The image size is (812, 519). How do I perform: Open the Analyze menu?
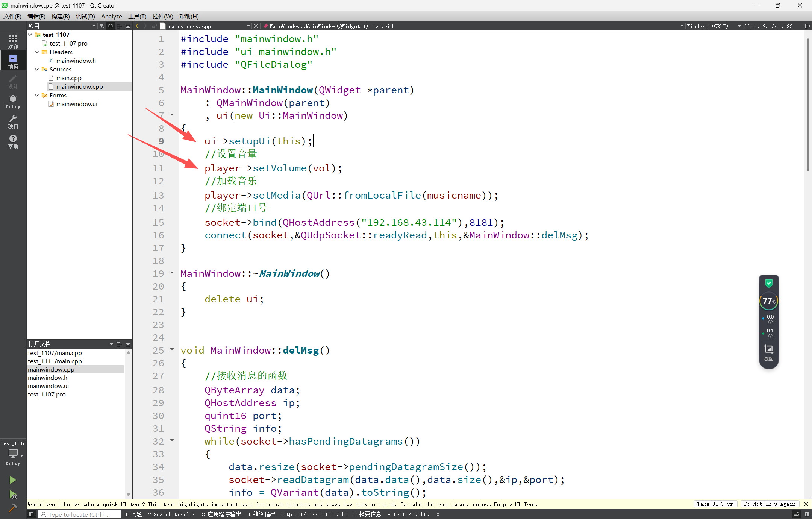pyautogui.click(x=111, y=16)
